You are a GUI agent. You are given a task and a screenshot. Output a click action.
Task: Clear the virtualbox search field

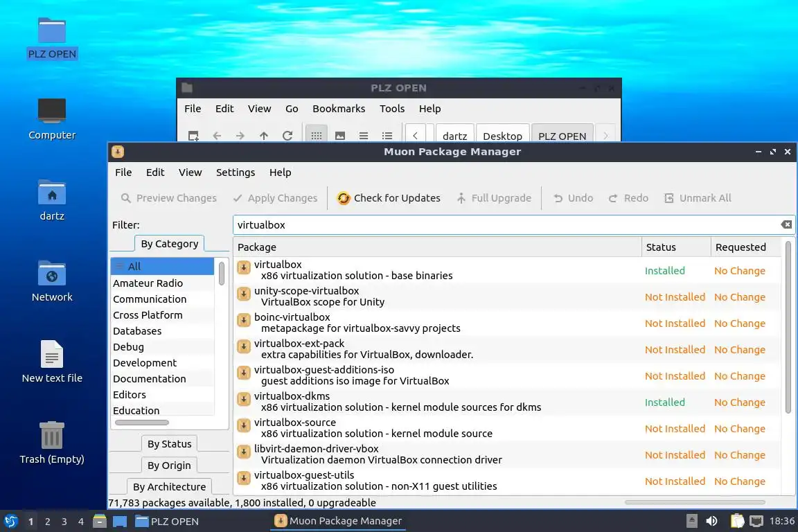(786, 224)
